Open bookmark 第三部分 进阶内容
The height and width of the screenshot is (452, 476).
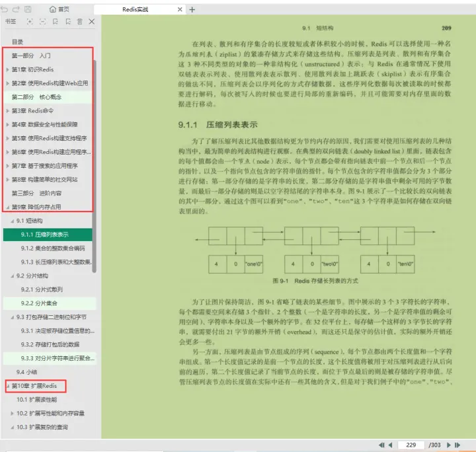(x=36, y=193)
